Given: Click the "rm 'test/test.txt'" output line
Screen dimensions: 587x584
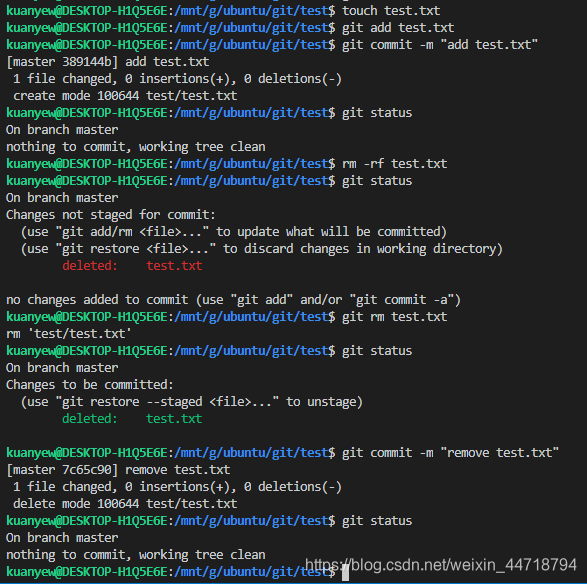Looking at the screenshot, I should 69,334.
